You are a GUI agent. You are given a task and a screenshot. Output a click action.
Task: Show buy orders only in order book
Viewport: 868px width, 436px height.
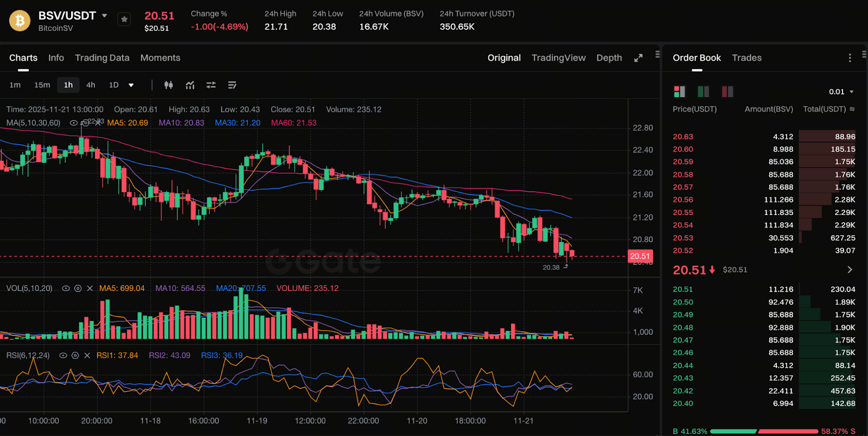pos(703,92)
